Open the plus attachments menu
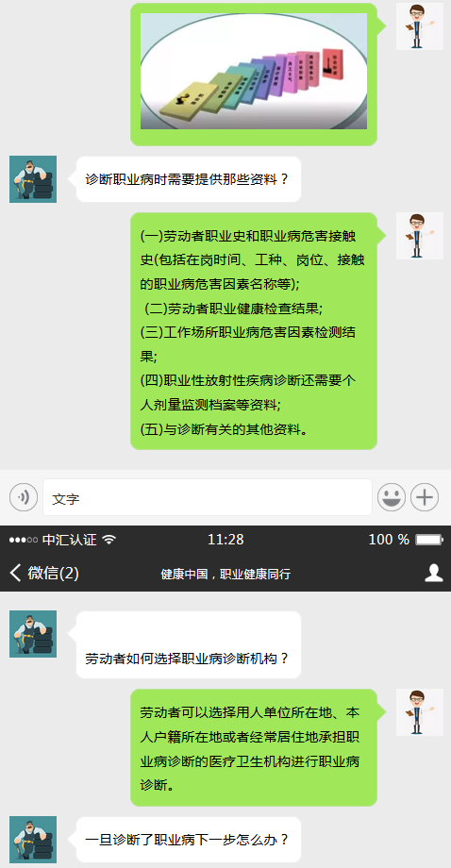 click(425, 497)
